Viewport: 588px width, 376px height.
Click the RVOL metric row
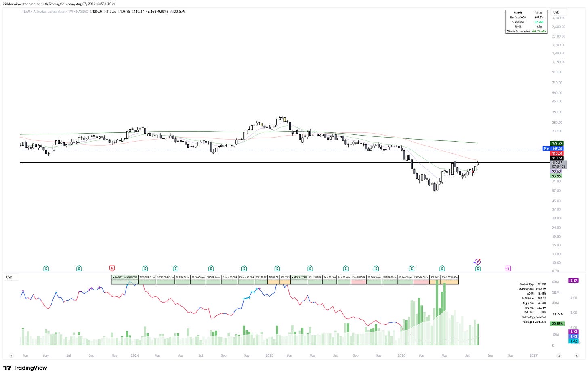point(526,27)
